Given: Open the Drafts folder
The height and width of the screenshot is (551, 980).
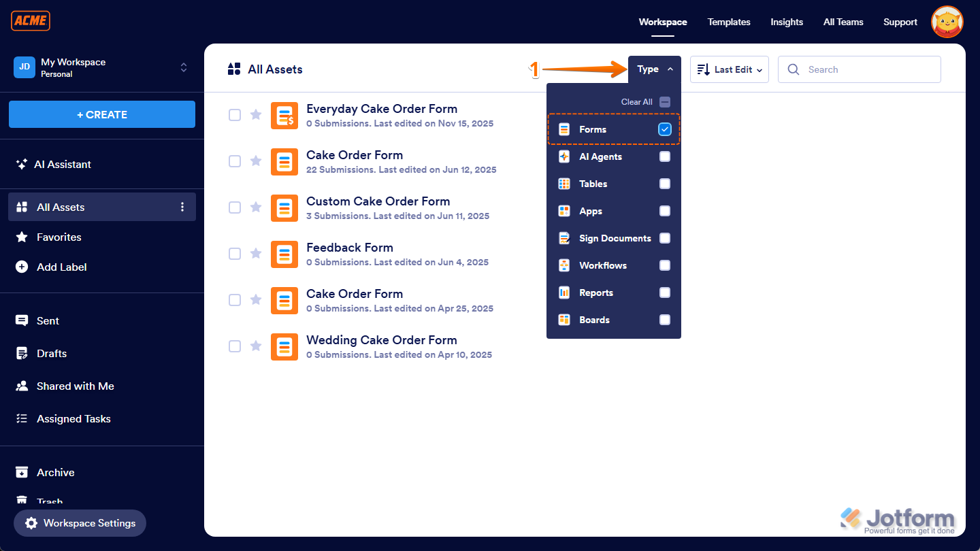Looking at the screenshot, I should pos(51,353).
